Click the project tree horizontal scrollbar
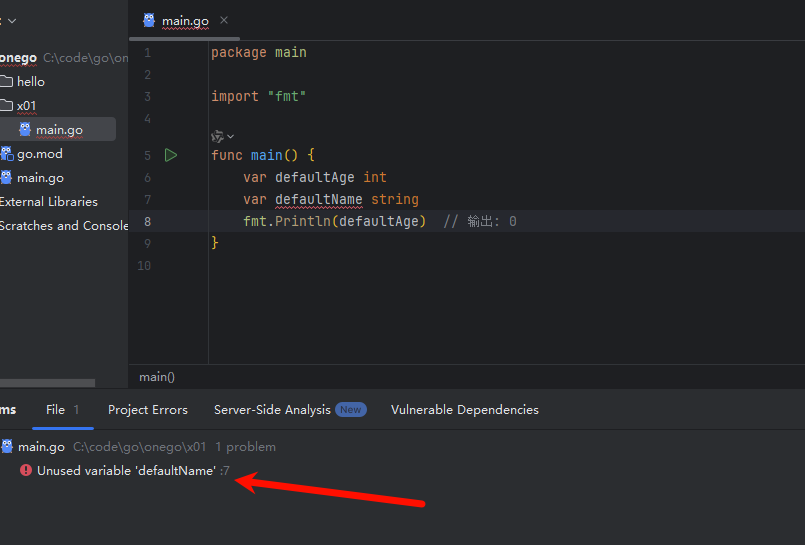This screenshot has width=805, height=545. [x=47, y=383]
